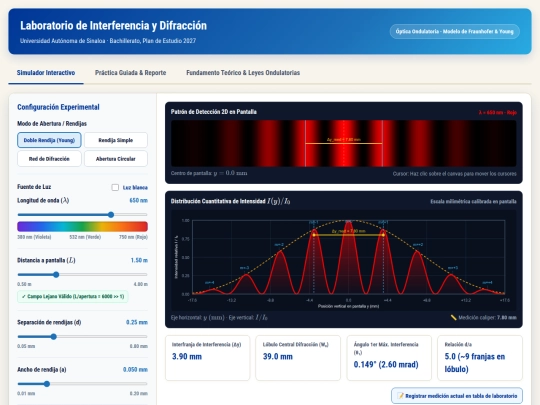
Task: Switch to Simulador Interactivo tab
Action: [46, 73]
